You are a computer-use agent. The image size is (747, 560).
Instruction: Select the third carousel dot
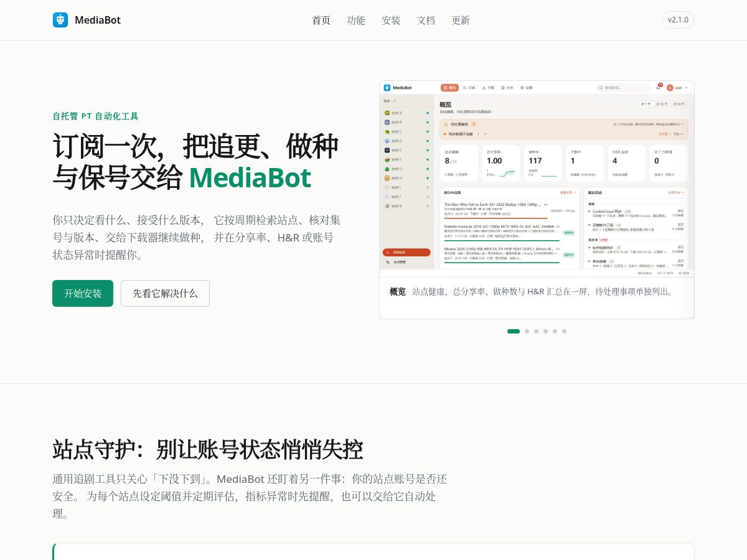(536, 331)
